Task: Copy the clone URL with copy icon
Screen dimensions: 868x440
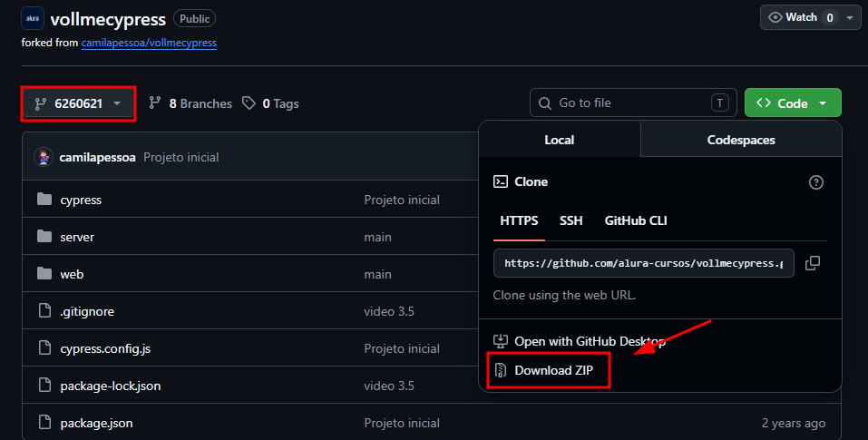Action: (812, 263)
